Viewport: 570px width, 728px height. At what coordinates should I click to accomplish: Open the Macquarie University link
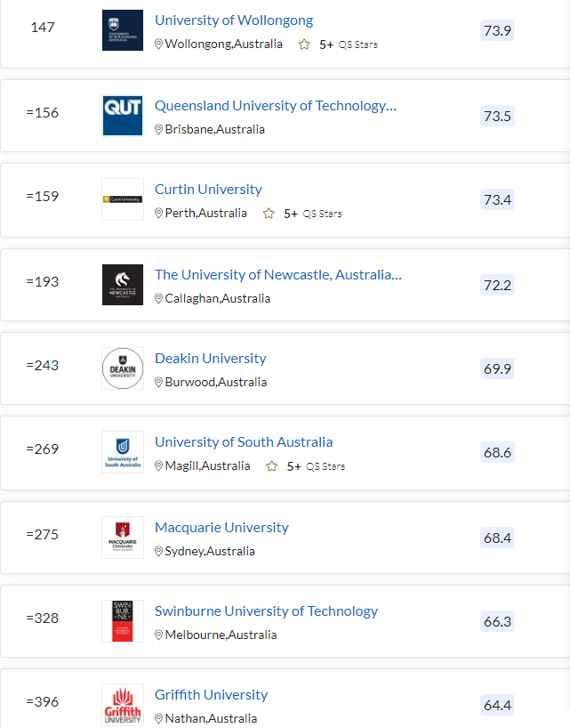221,527
